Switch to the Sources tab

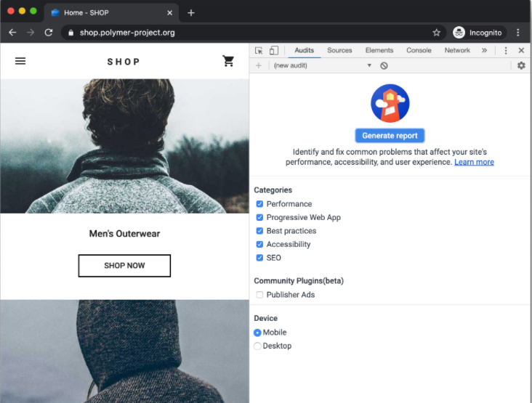(x=339, y=51)
